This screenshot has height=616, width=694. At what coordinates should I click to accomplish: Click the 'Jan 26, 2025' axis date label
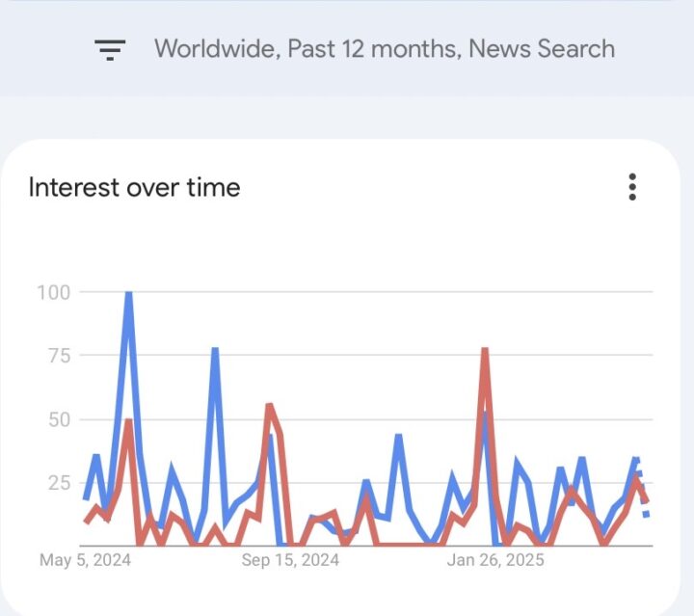pos(496,560)
